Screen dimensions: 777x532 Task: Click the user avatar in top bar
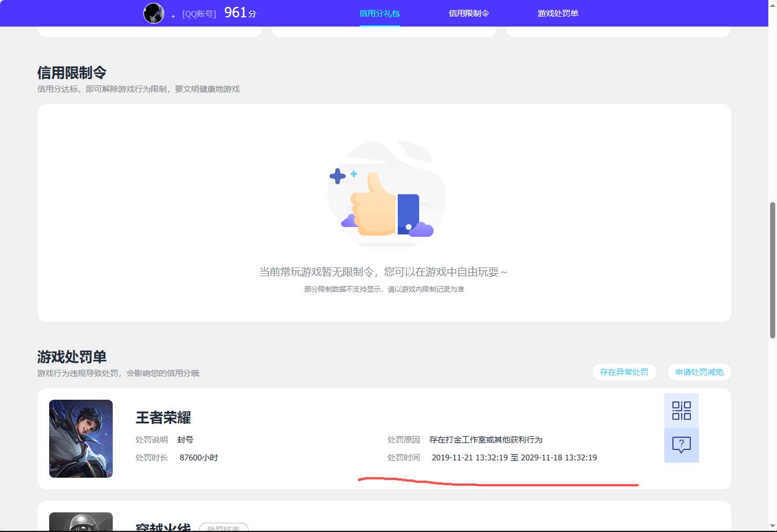coord(154,13)
